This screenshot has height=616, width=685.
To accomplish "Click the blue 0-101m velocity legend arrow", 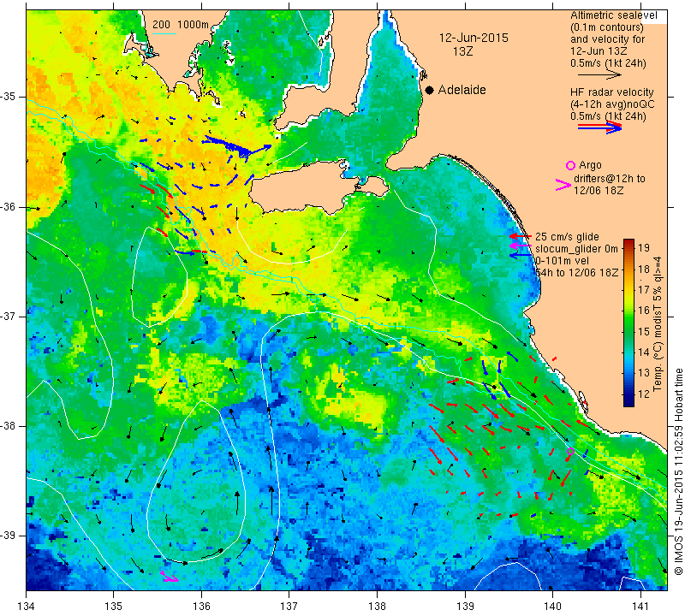I will pyautogui.click(x=521, y=256).
